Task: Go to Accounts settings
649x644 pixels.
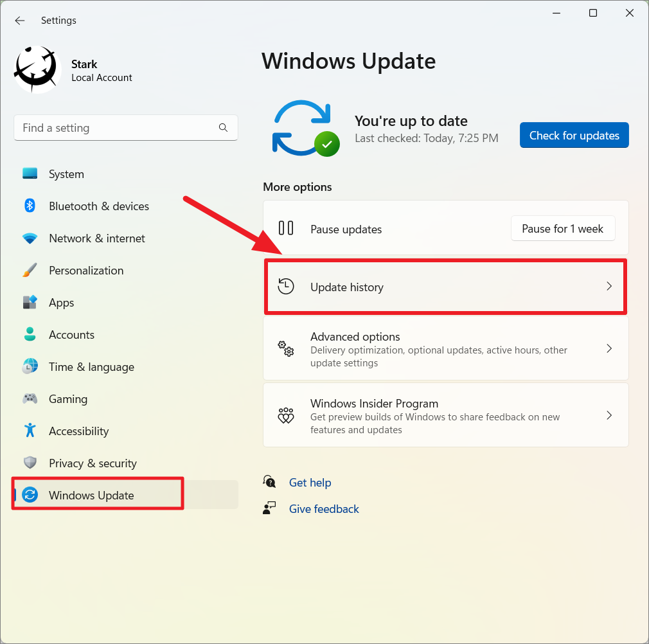Action: pos(126,334)
